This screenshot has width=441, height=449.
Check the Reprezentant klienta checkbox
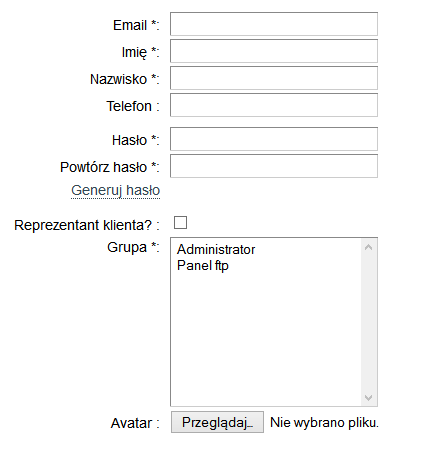pos(180,222)
